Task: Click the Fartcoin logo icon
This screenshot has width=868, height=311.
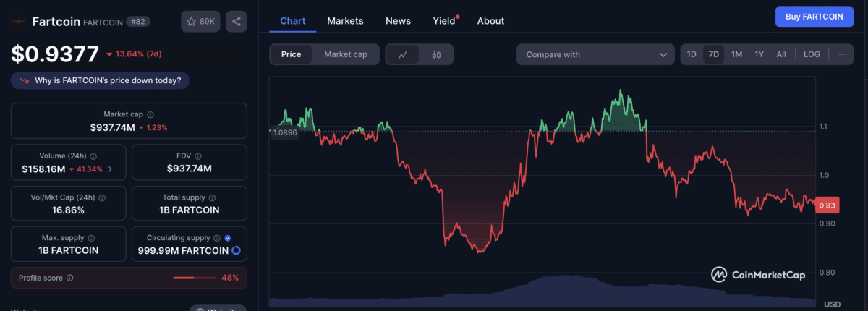Action: tap(19, 22)
